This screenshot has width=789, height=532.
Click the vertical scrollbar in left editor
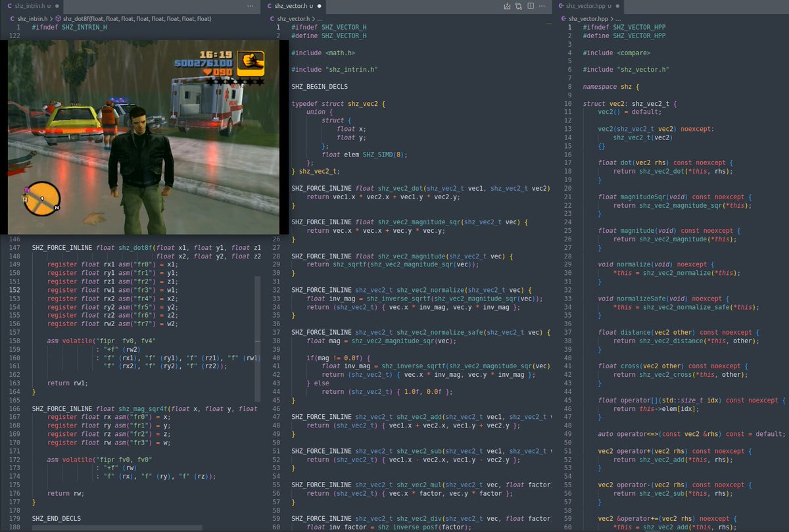(257, 339)
